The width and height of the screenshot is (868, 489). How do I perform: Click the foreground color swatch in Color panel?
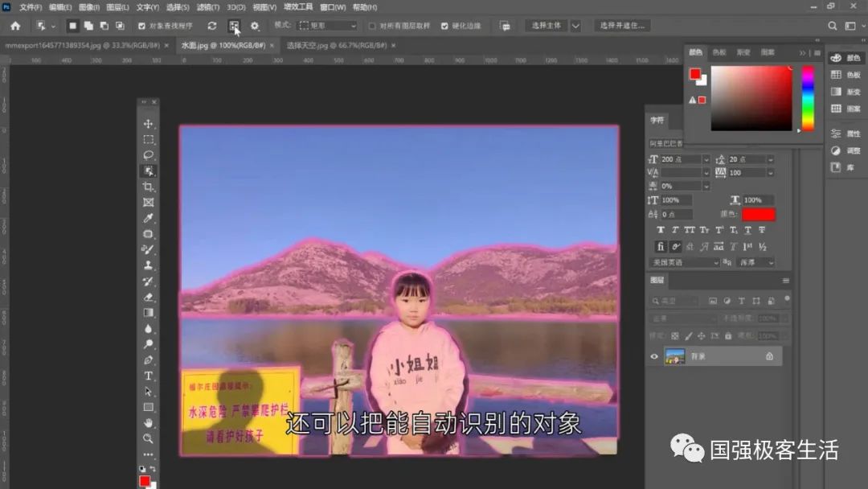(x=694, y=74)
